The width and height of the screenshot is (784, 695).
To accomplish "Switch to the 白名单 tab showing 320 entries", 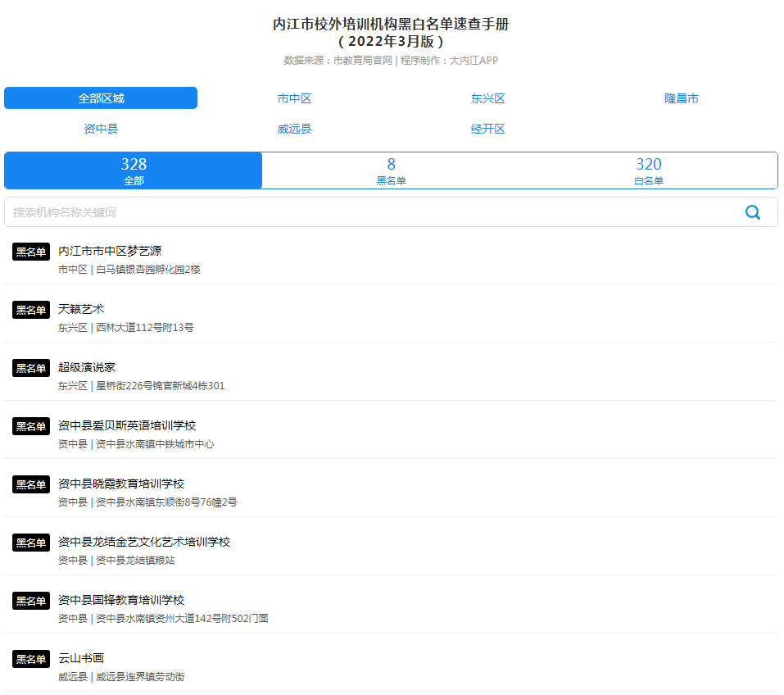I will click(649, 169).
